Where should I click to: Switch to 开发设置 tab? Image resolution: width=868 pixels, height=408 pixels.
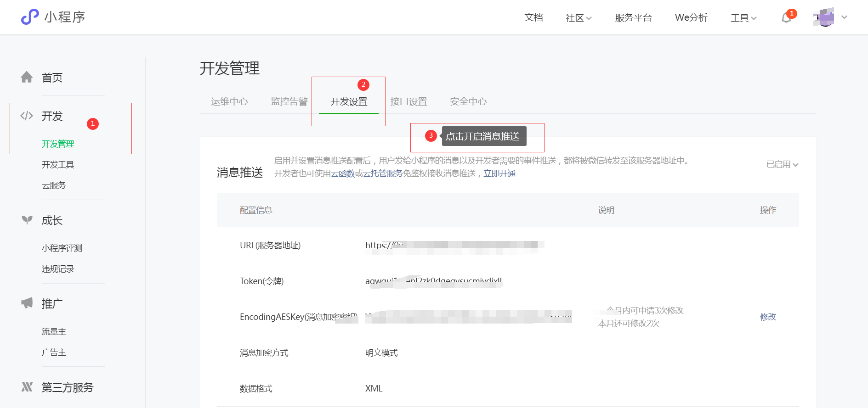point(349,101)
